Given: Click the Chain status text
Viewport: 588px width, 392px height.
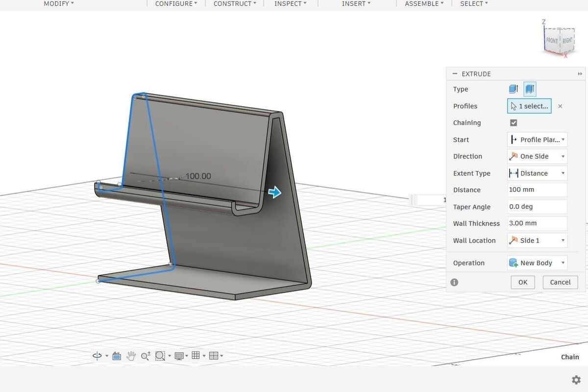Looking at the screenshot, I should point(570,357).
